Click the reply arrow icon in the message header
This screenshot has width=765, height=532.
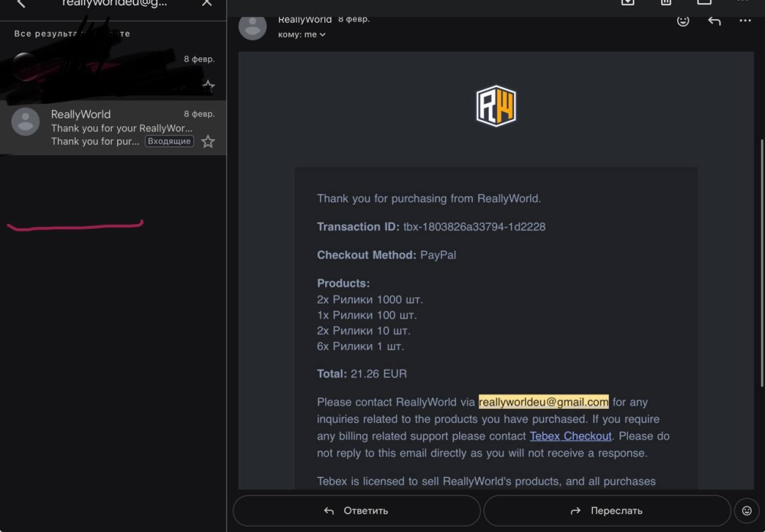tap(715, 21)
